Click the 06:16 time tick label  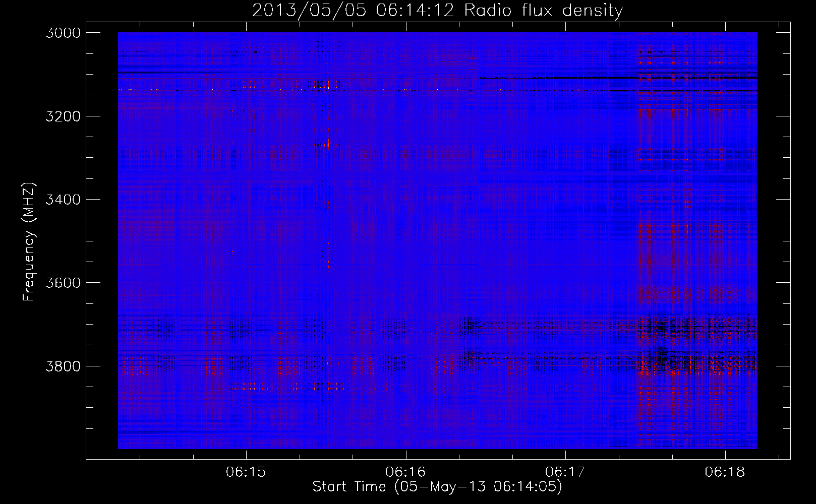tap(405, 472)
